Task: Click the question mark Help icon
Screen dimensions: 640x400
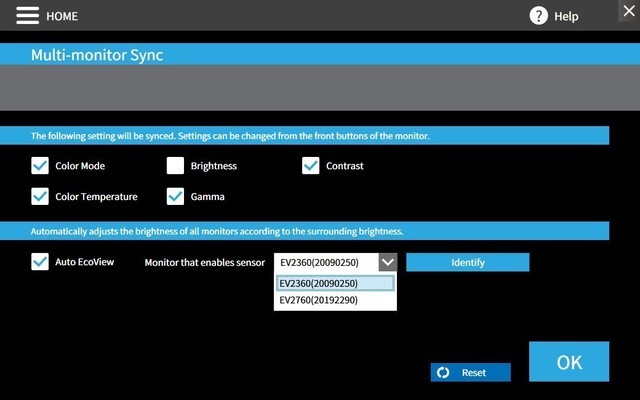Action: (539, 16)
